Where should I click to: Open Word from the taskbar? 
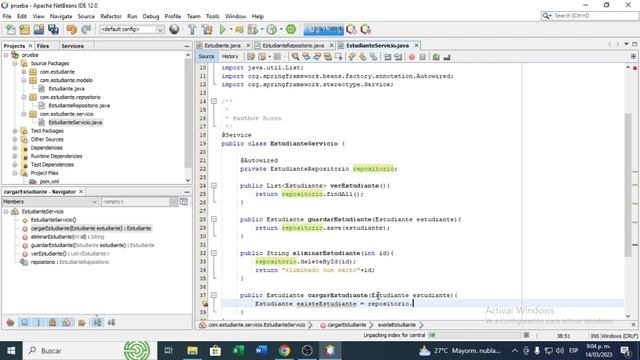[x=261, y=350]
